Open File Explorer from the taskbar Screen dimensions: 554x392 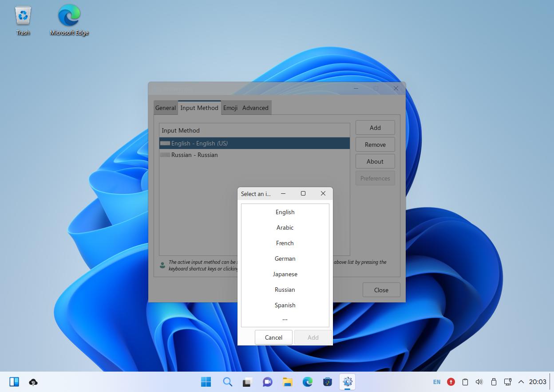tap(287, 382)
